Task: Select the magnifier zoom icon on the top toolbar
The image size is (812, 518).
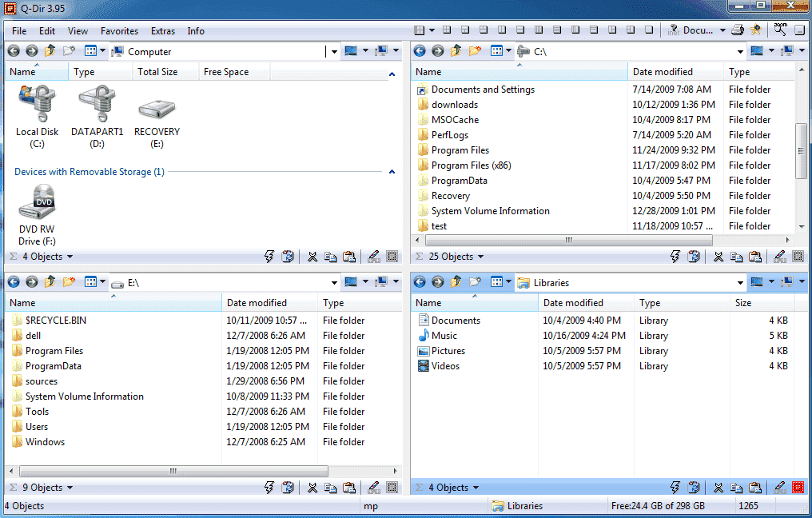Action: click(779, 30)
